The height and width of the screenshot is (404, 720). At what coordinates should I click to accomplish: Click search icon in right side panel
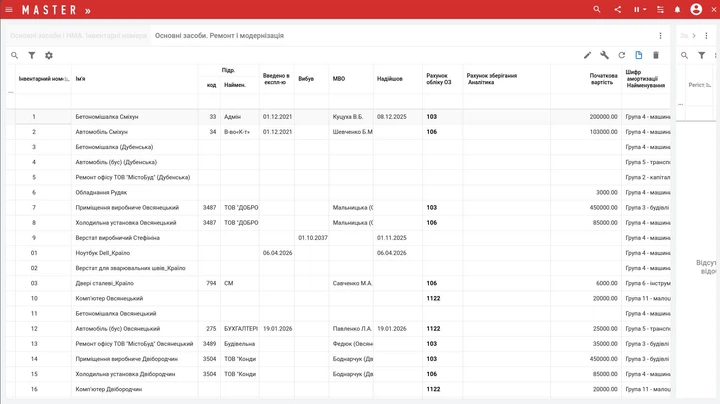[x=684, y=55]
